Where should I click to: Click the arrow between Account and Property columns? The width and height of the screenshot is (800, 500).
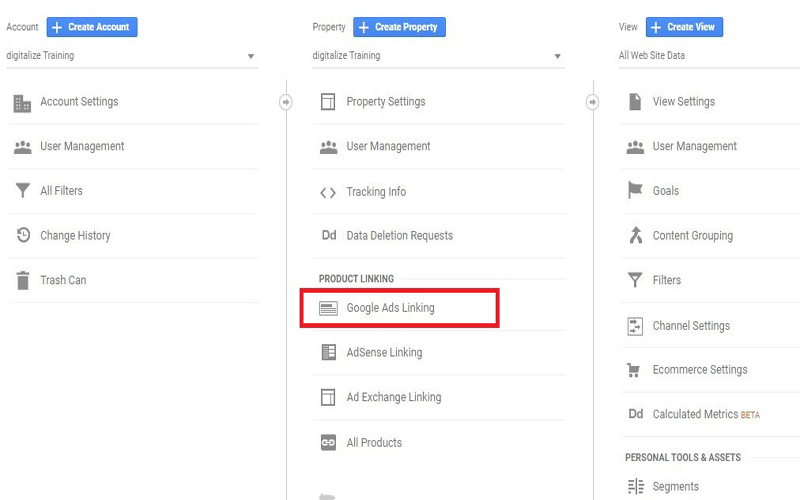click(x=286, y=102)
